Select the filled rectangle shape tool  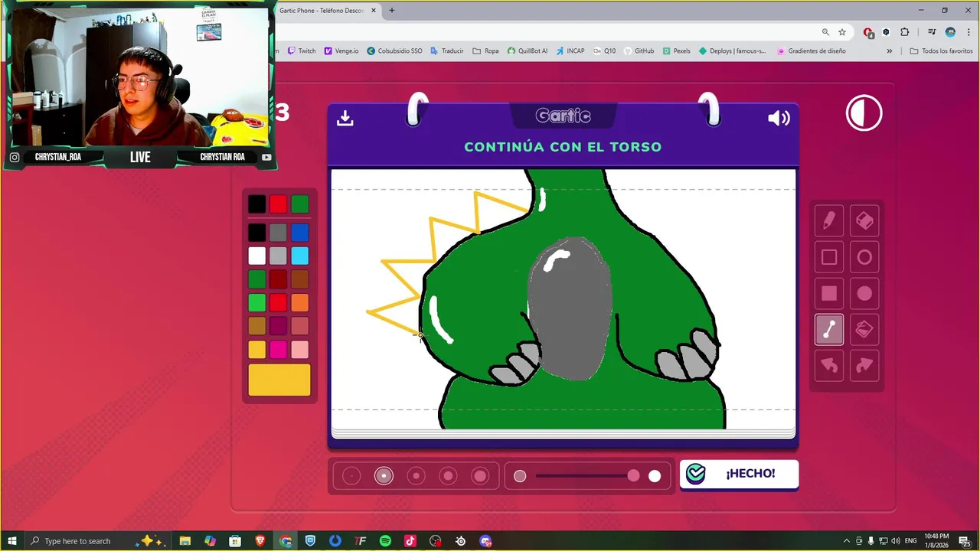point(829,293)
